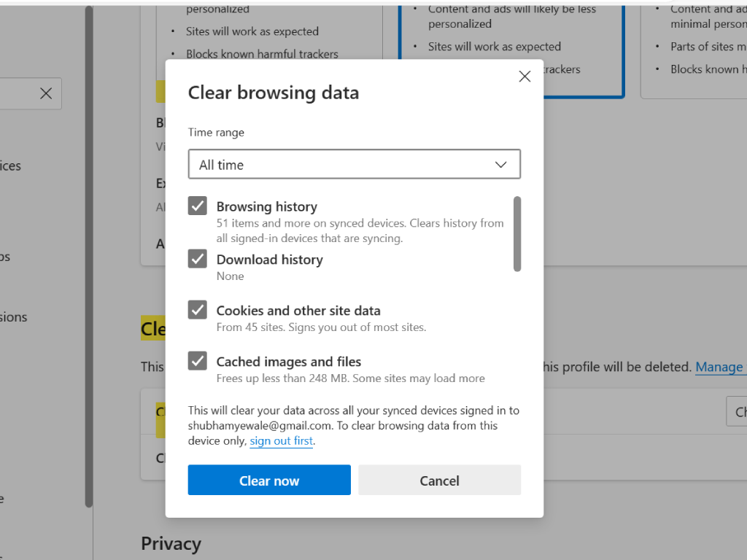The height and width of the screenshot is (560, 747).
Task: Click the Clear now button
Action: (x=269, y=480)
